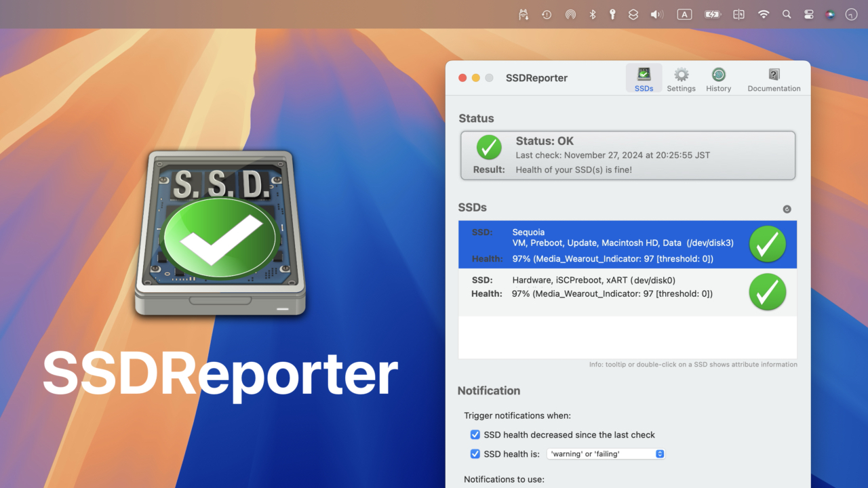Click 'Notifications to use:' label

505,479
